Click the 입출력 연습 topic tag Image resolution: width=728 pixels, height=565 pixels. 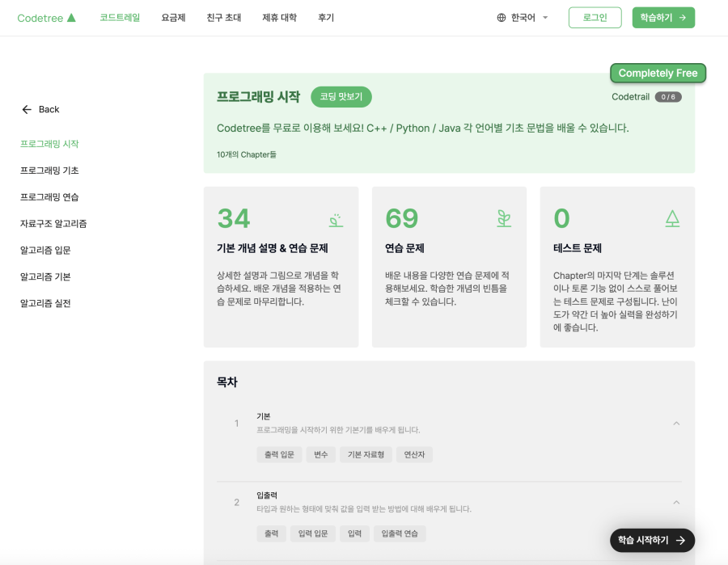click(x=400, y=533)
